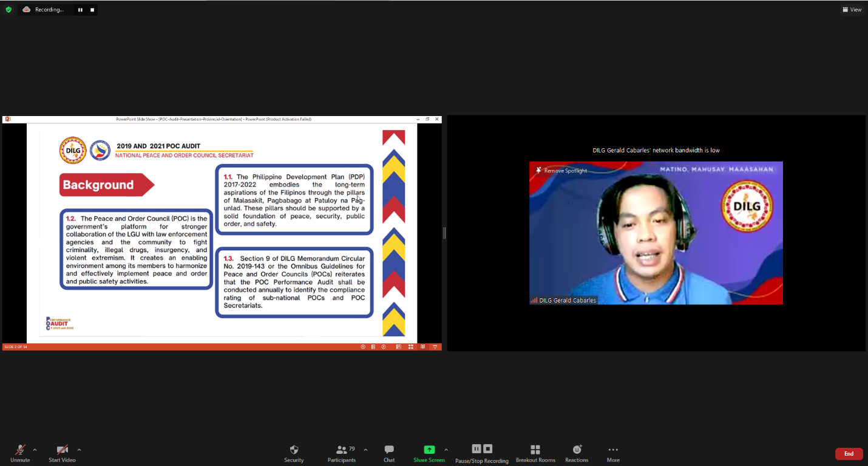The width and height of the screenshot is (868, 466).
Task: Click the red End meeting button
Action: click(849, 454)
